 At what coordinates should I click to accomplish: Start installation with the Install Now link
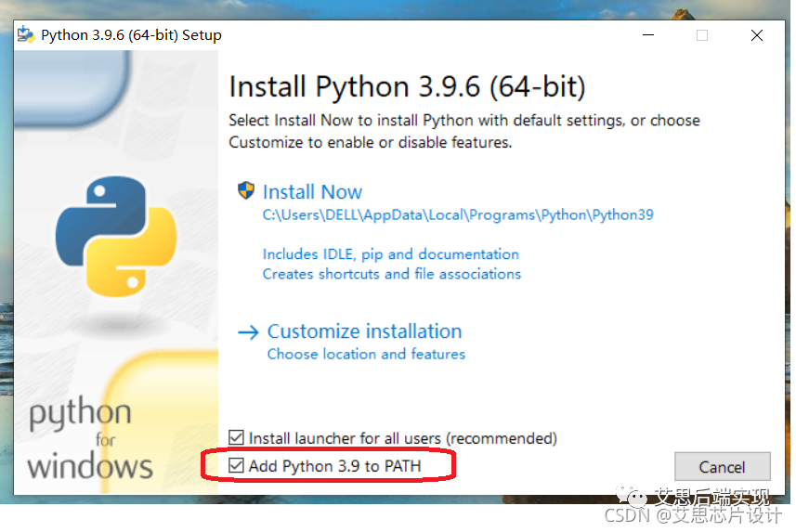point(312,192)
